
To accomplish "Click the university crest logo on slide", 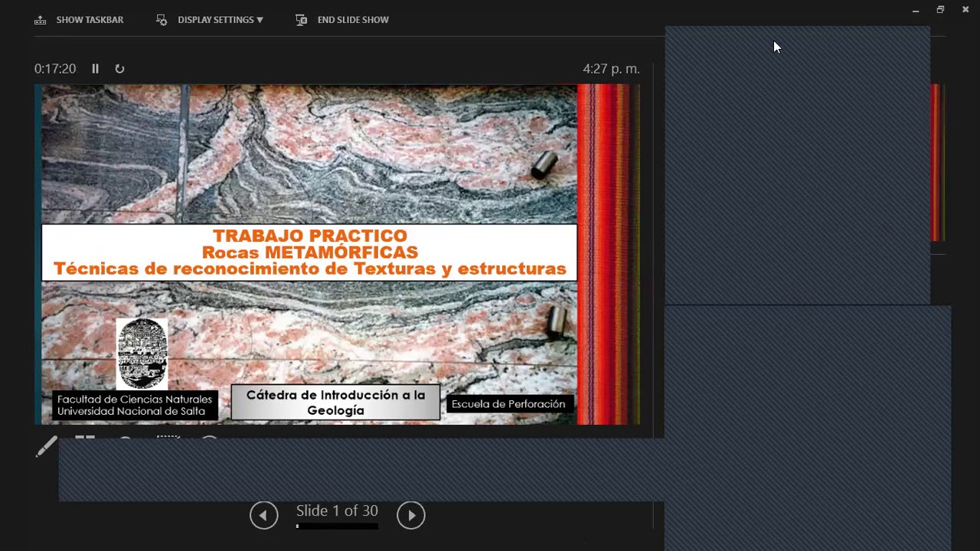I will (x=142, y=354).
